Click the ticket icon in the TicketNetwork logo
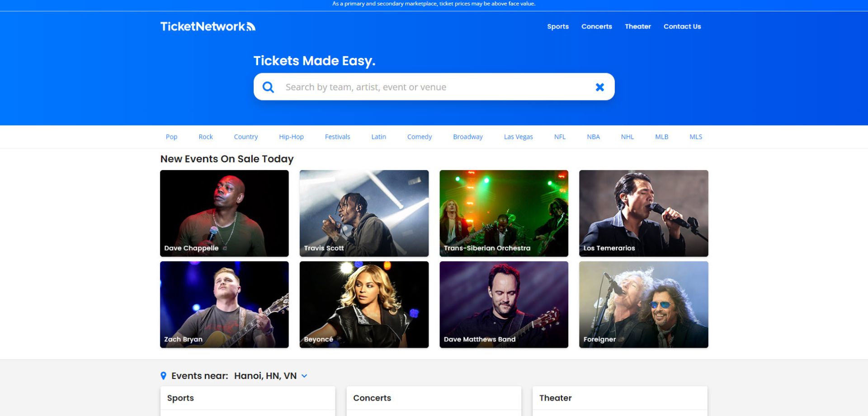This screenshot has width=868, height=416. click(251, 26)
